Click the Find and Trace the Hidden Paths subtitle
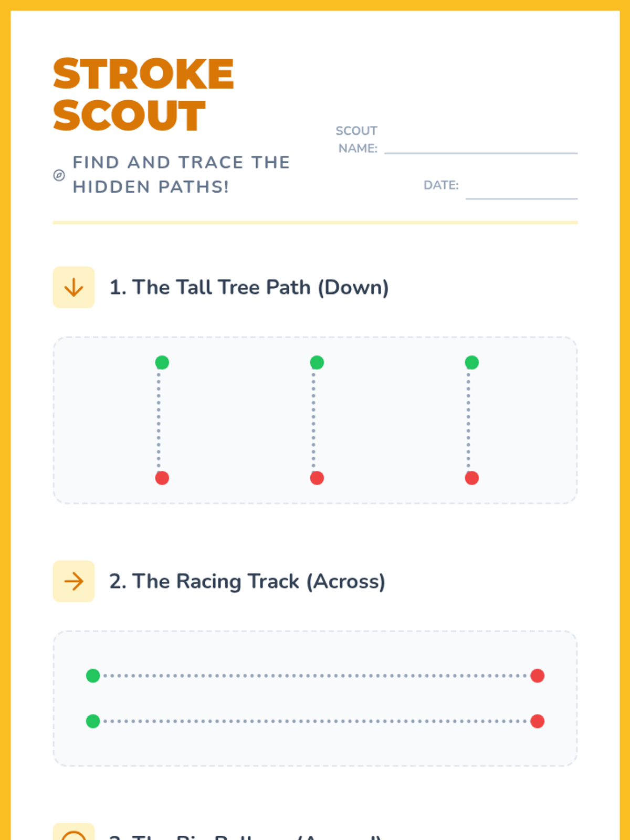 [181, 174]
